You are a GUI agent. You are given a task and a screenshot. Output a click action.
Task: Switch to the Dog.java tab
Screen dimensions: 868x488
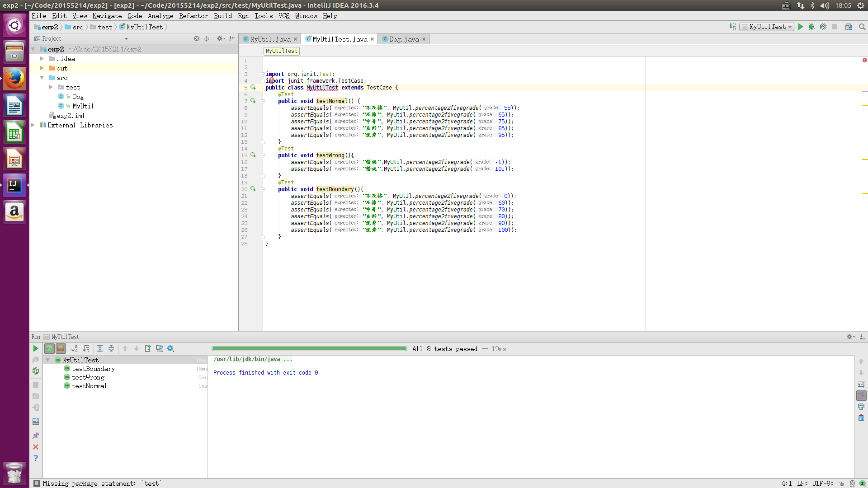[404, 39]
